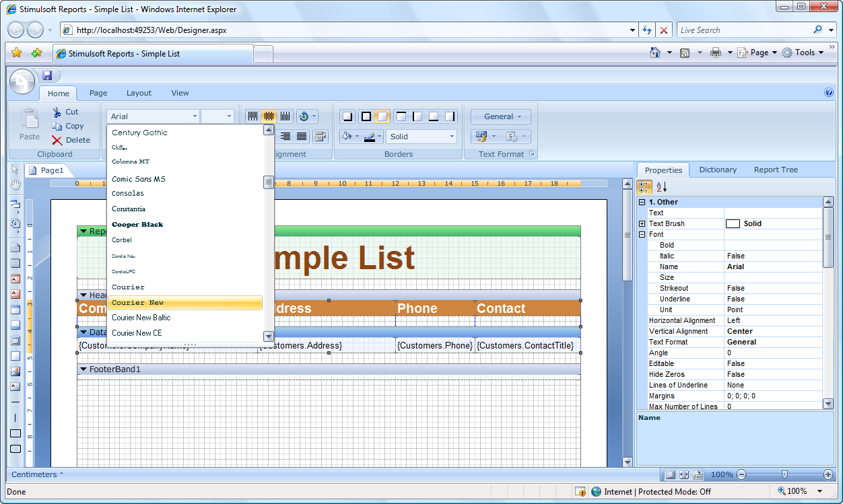The height and width of the screenshot is (504, 843).
Task: Sort properties alphabetically with A-Z icon
Action: pos(661,187)
